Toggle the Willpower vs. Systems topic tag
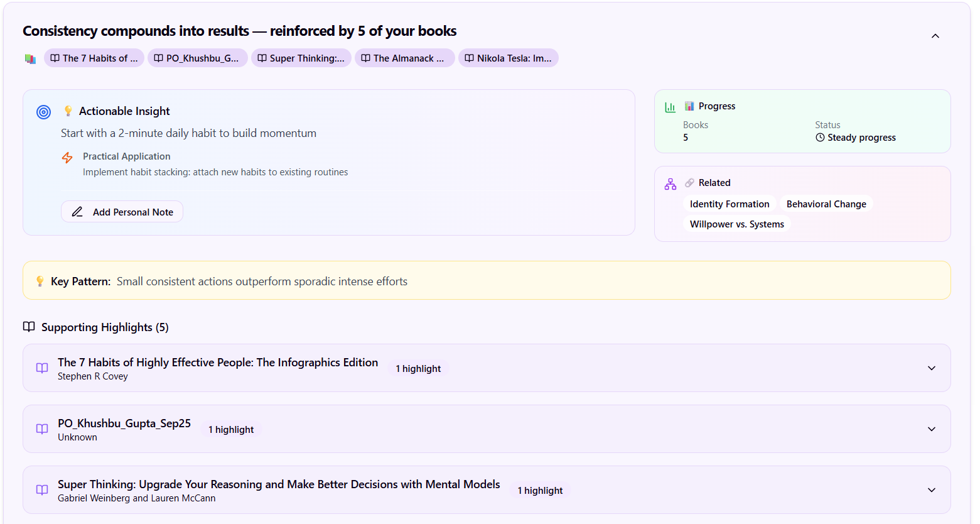Screen dimensions: 980x524 (737, 224)
